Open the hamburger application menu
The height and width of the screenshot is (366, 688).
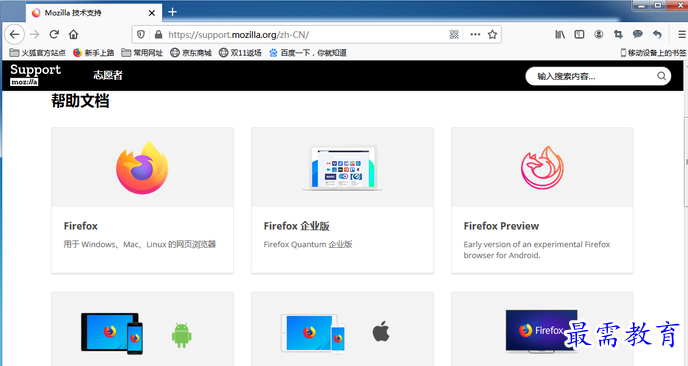coord(682,34)
